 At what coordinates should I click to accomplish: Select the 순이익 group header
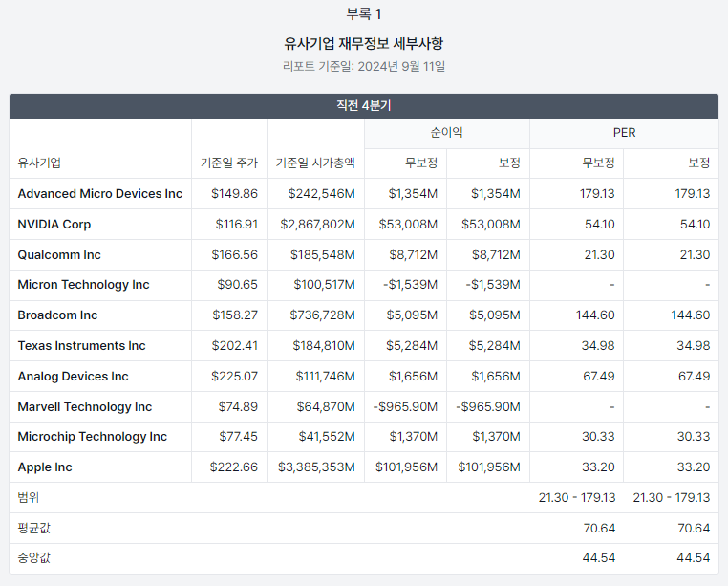[x=447, y=133]
